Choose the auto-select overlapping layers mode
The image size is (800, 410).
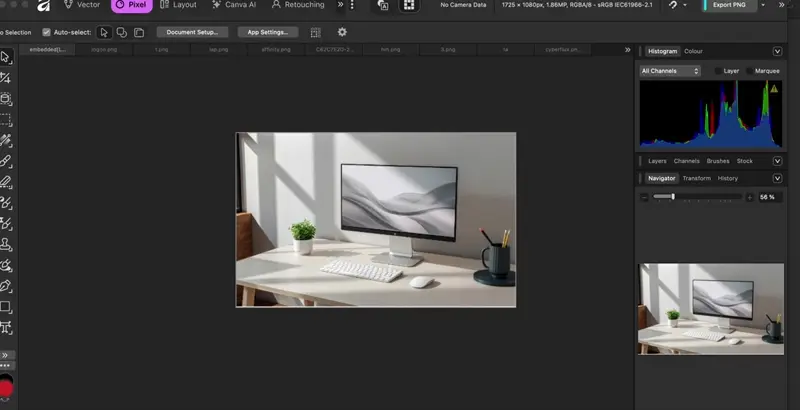point(121,32)
